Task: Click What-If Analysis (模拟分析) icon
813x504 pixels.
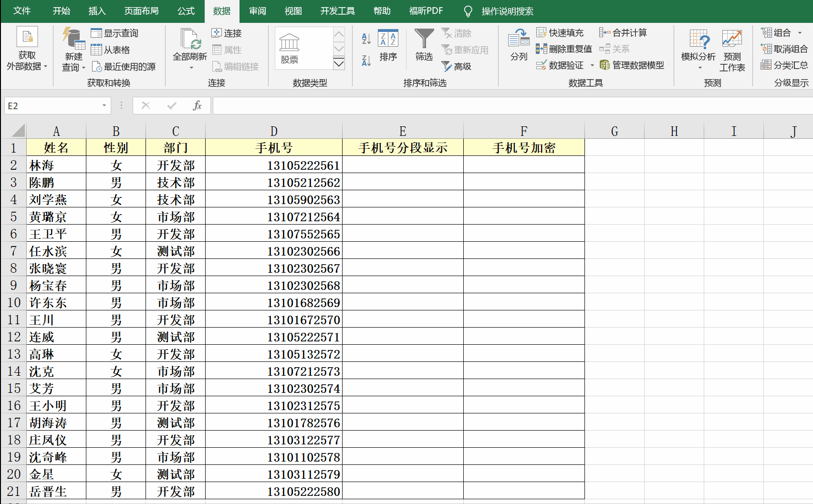Action: 698,39
